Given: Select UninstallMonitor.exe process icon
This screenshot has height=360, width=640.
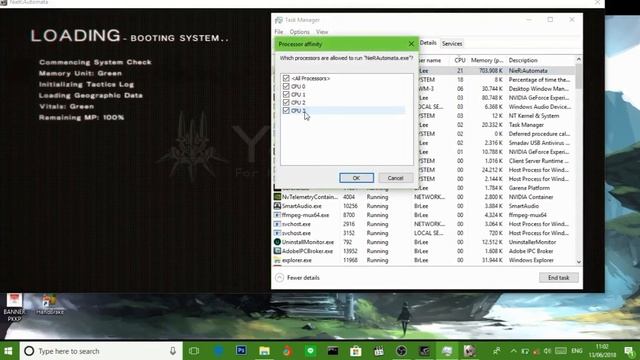Looking at the screenshot, I should pos(277,242).
